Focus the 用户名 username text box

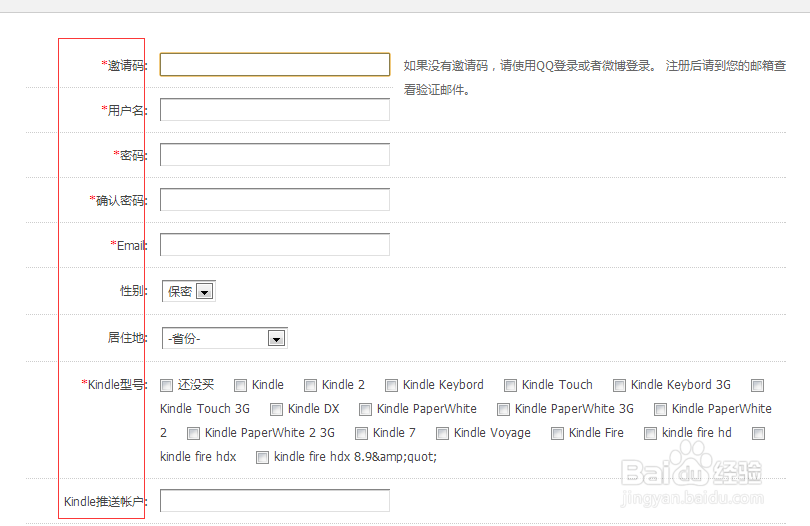pos(275,110)
